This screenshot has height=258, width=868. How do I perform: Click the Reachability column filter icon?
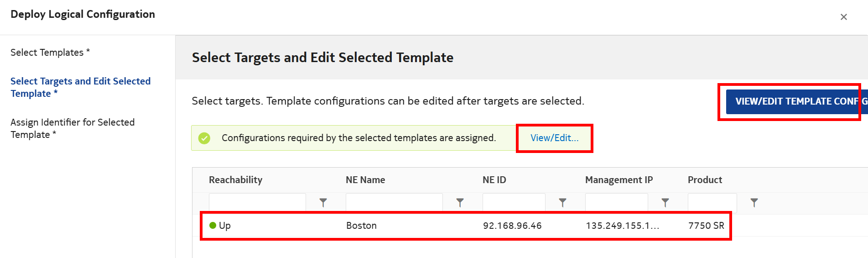pos(323,202)
